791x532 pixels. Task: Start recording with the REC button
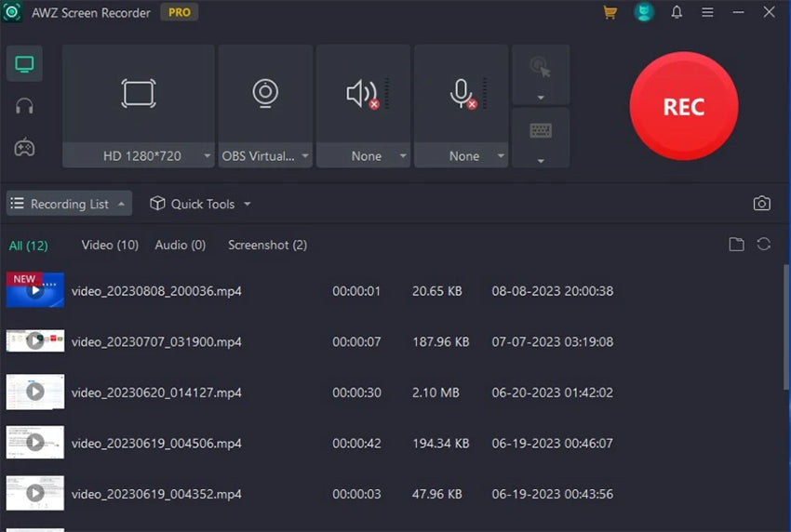(x=684, y=107)
